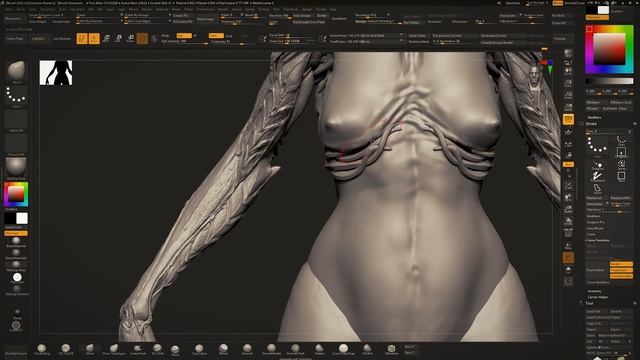Click the Make PolyMesh3D button

[615, 336]
